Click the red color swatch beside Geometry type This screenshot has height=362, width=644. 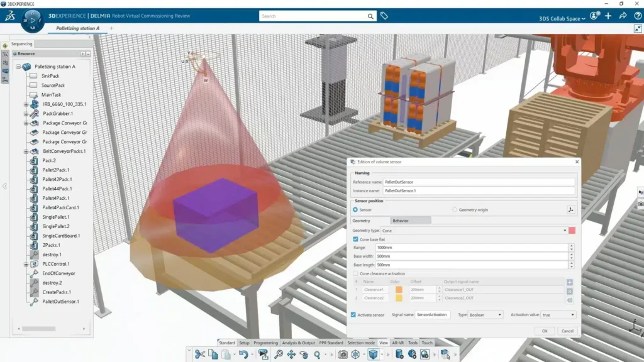pyautogui.click(x=573, y=231)
